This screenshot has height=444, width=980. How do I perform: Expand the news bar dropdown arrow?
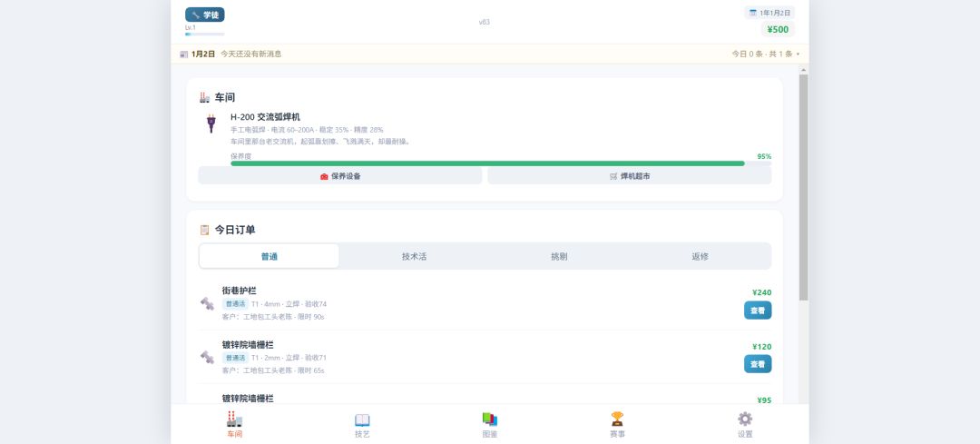(x=799, y=54)
